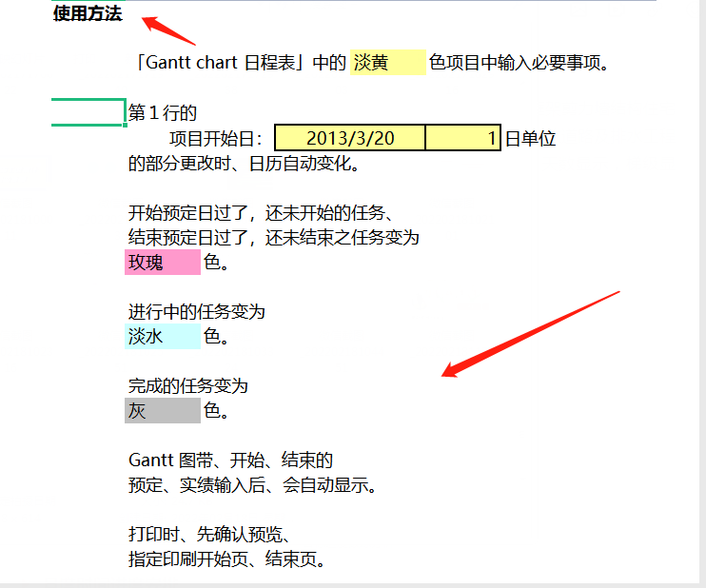Screen dimensions: 706x588
Task: Click the line Gantt 图带、开始、结束的
Action: [x=230, y=461]
